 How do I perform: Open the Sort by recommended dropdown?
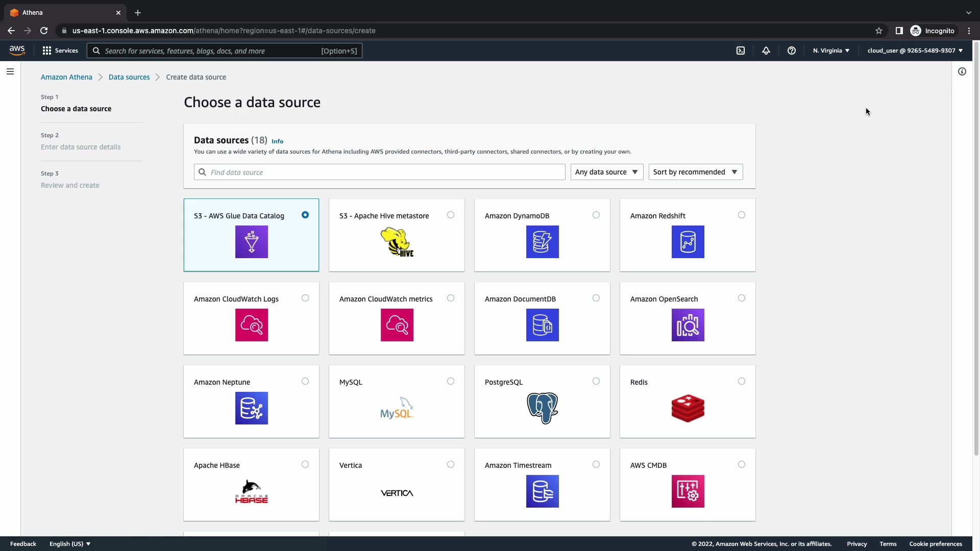(695, 172)
